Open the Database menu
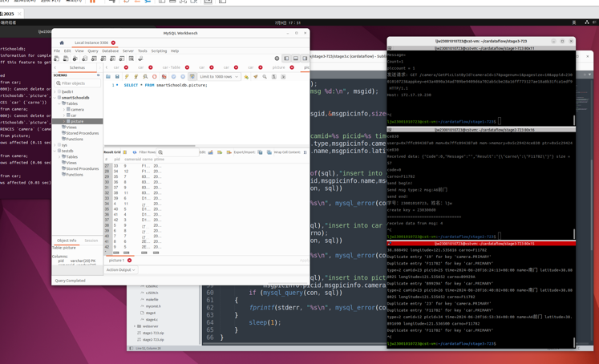The height and width of the screenshot is (364, 599). tap(110, 51)
